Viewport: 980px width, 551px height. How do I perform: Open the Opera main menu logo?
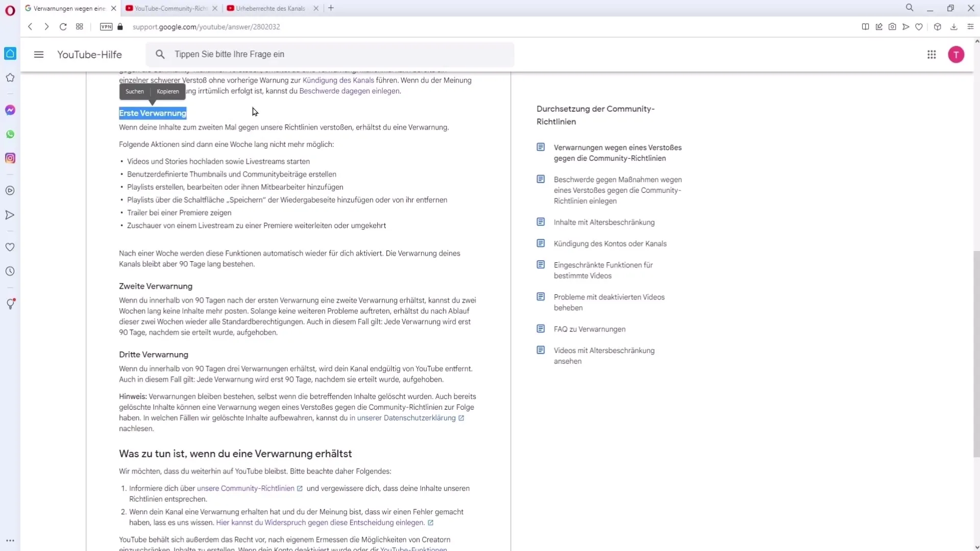tap(10, 10)
